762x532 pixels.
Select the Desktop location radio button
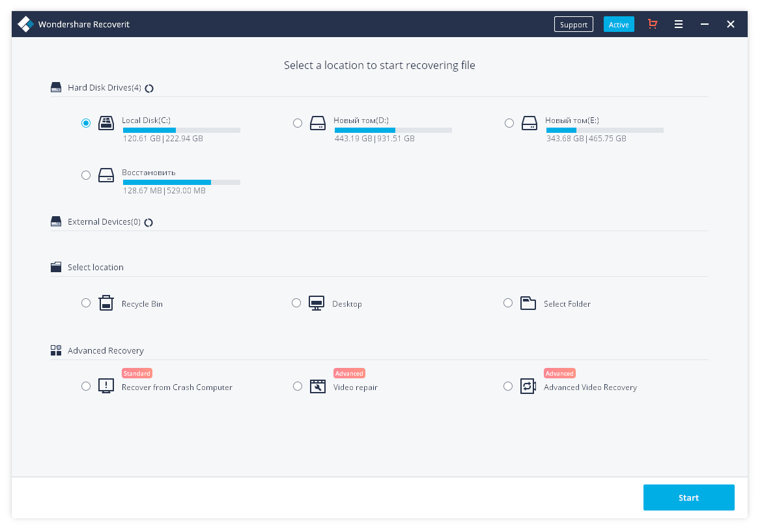tap(296, 303)
